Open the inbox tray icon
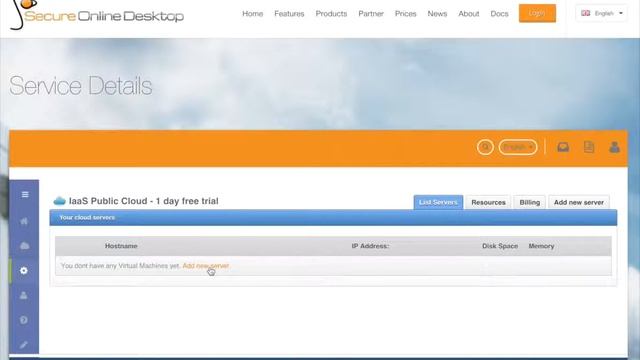640x360 pixels. coord(563,147)
